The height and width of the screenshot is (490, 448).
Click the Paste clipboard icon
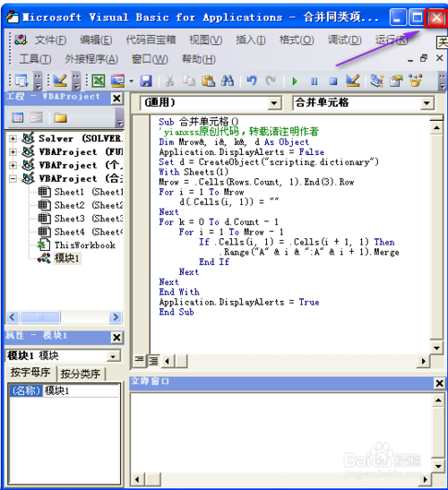coord(208,82)
